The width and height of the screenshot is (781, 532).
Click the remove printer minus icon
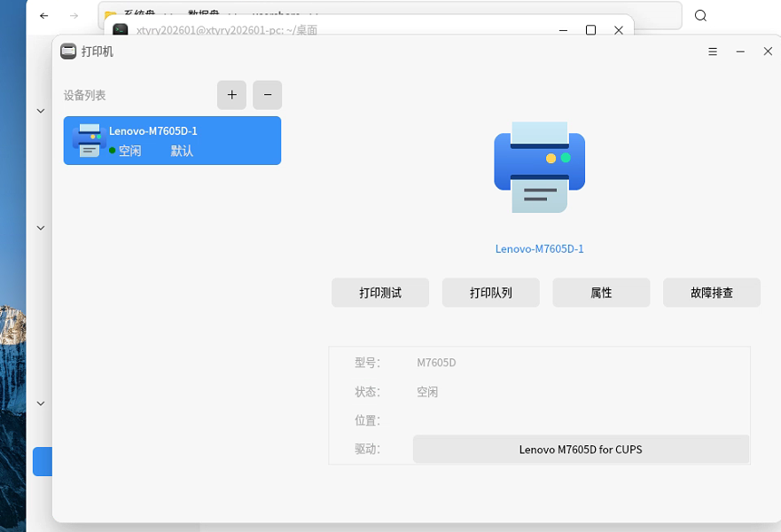(x=267, y=95)
